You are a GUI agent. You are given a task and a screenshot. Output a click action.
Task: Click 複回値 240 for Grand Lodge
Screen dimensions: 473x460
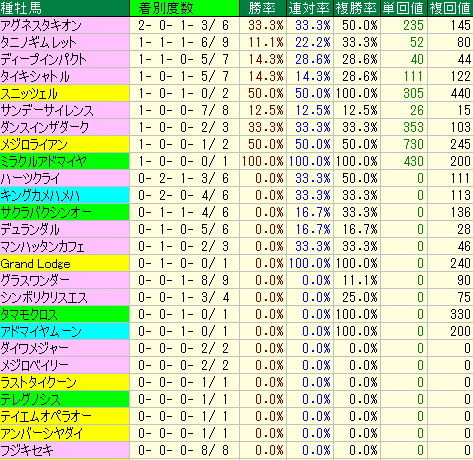461,263
